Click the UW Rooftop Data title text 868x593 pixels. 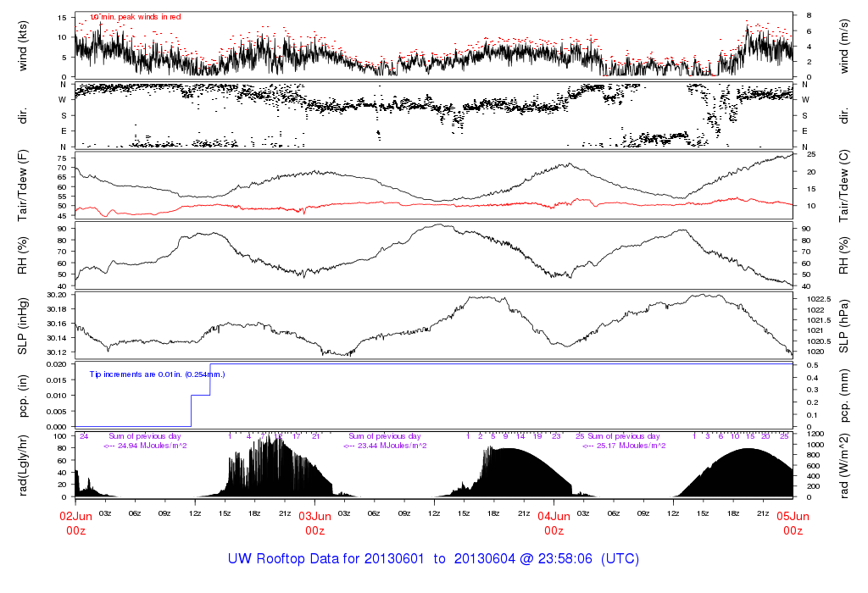point(433,559)
